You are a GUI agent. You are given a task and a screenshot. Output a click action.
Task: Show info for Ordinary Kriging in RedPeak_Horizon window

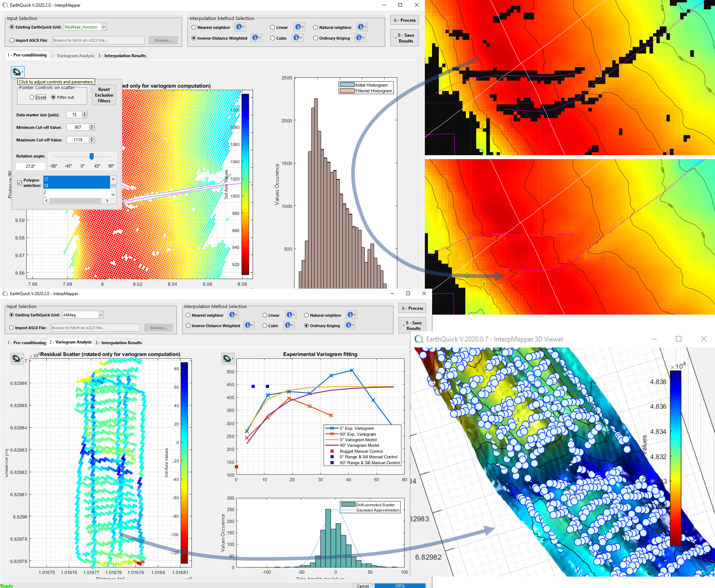tap(360, 38)
